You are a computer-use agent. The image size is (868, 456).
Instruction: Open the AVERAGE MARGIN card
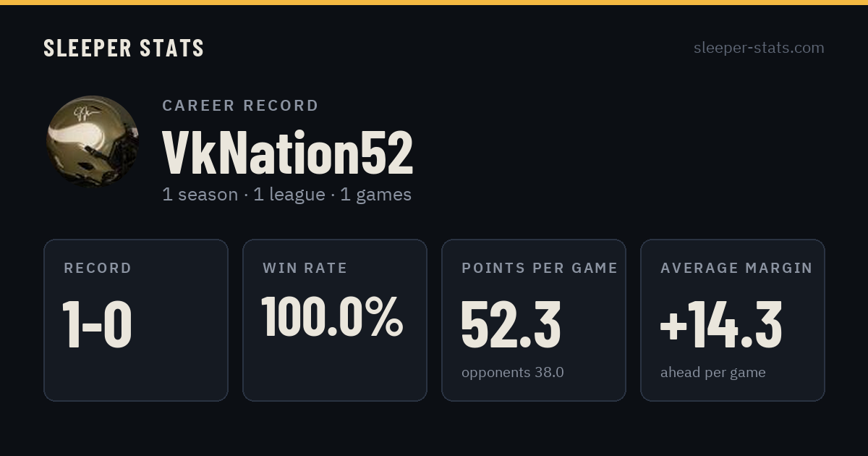[x=733, y=320]
